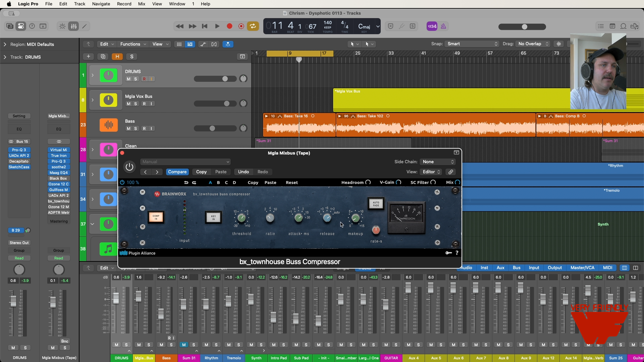Select the Bus mixer filter tab
Viewport: 644px width, 362px height.
(517, 268)
